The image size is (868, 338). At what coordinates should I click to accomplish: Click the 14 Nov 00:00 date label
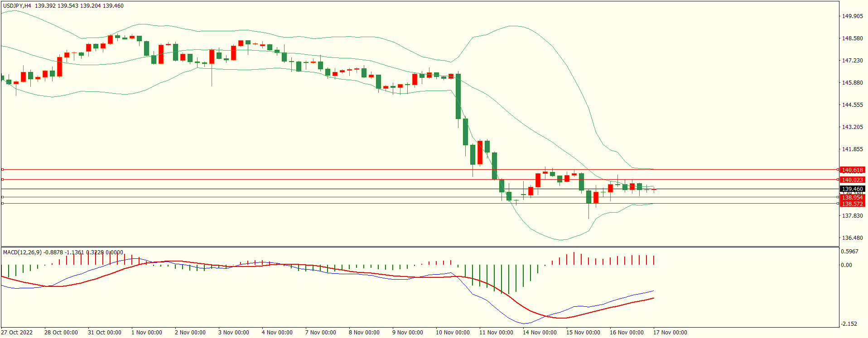[x=540, y=333]
